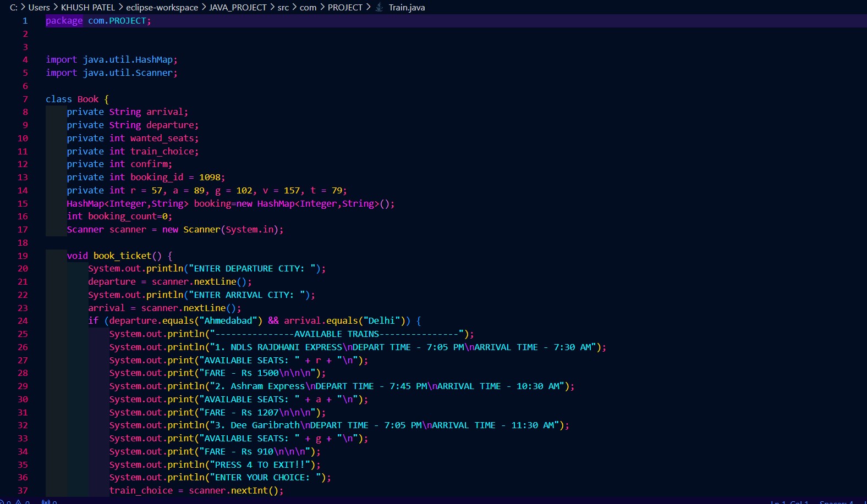Place cursor on the booking_id variable declaration
Viewport: 867px width, 504px height.
tap(157, 178)
